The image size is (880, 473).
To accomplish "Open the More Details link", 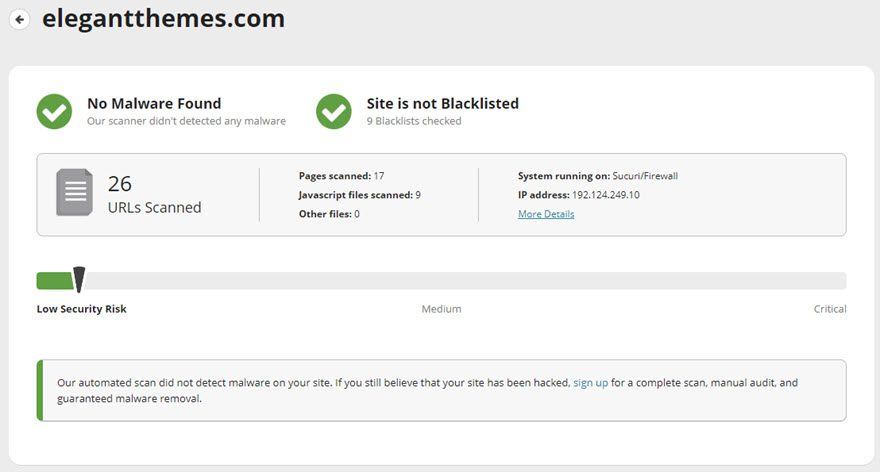I will coord(546,214).
